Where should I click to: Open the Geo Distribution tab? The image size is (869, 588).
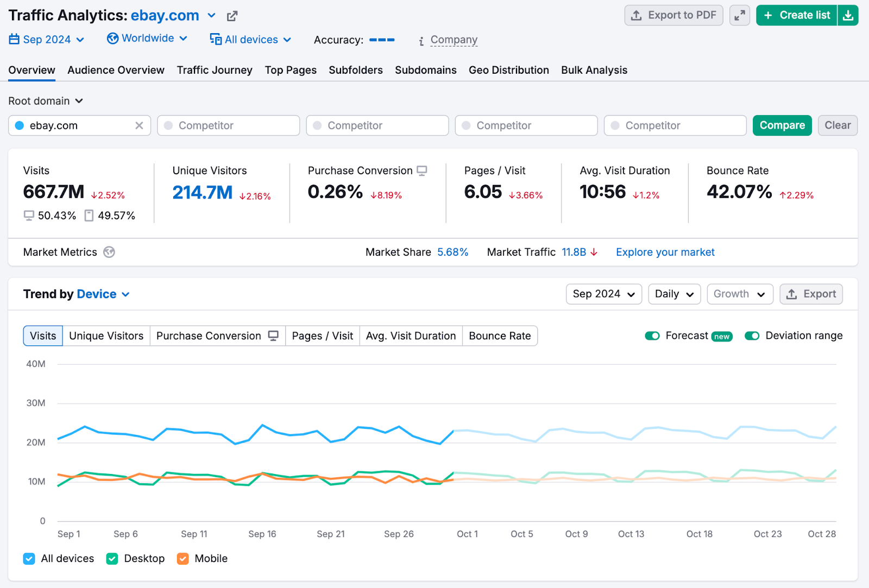(x=508, y=70)
